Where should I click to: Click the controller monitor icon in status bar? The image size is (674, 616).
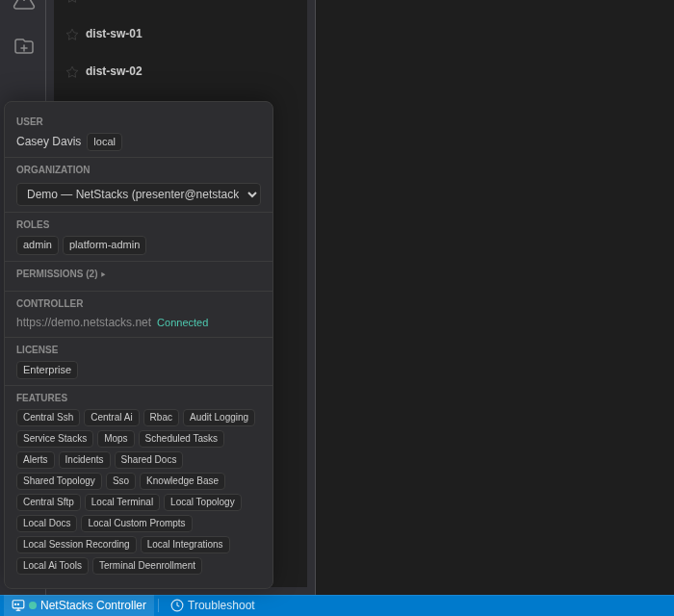(18, 605)
